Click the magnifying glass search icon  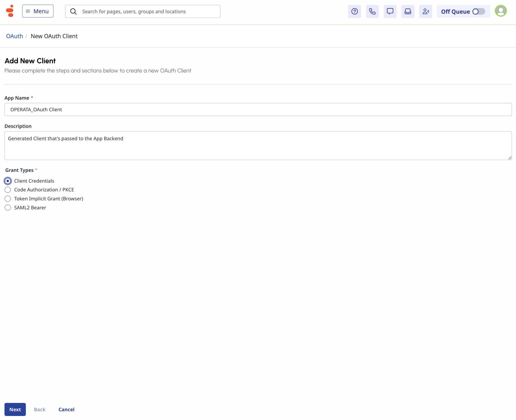coord(73,11)
